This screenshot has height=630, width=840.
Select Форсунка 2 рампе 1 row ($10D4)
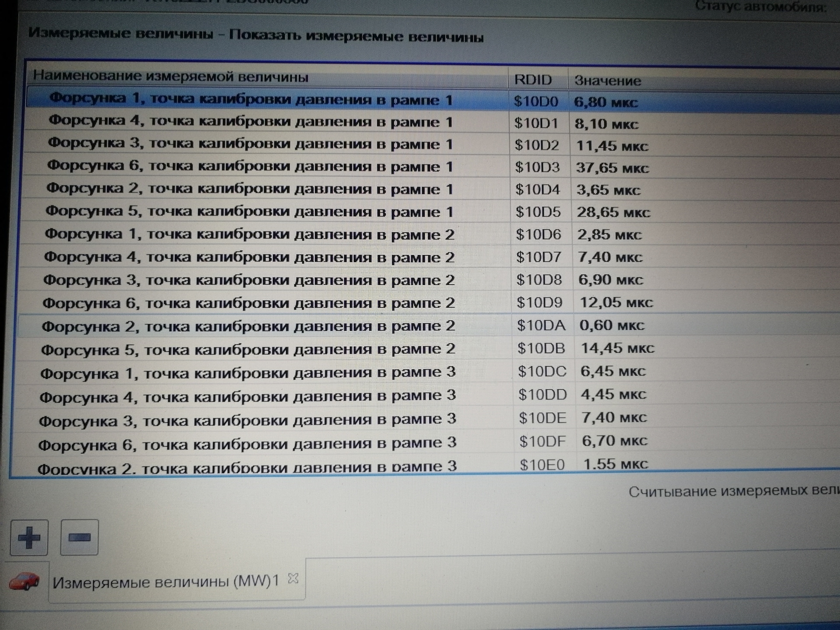(249, 189)
